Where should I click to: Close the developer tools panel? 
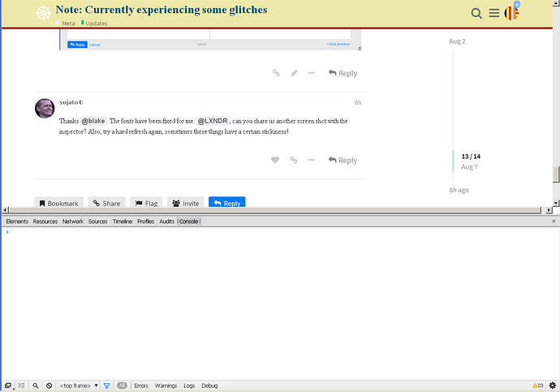(x=554, y=222)
